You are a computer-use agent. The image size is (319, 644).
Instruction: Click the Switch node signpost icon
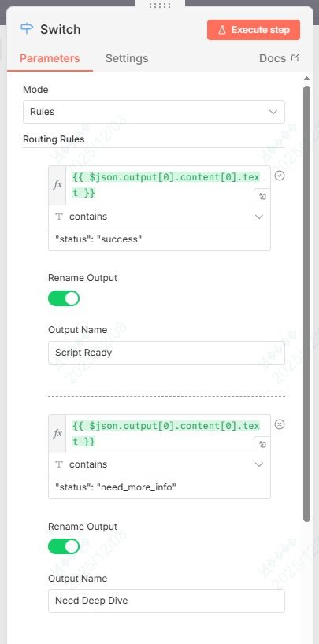27,29
